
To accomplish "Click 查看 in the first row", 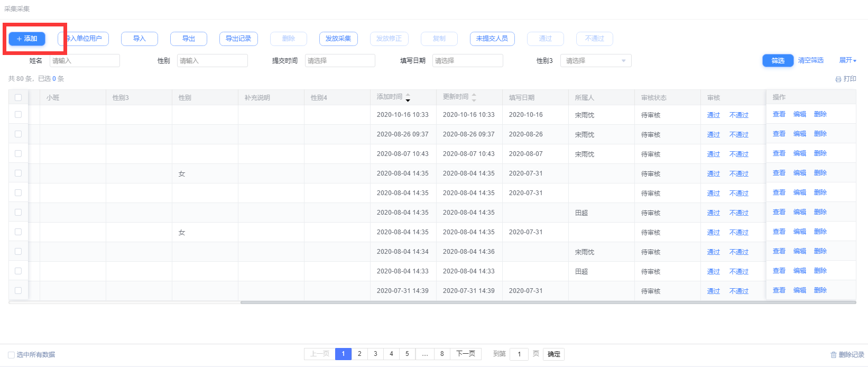I will click(x=779, y=114).
